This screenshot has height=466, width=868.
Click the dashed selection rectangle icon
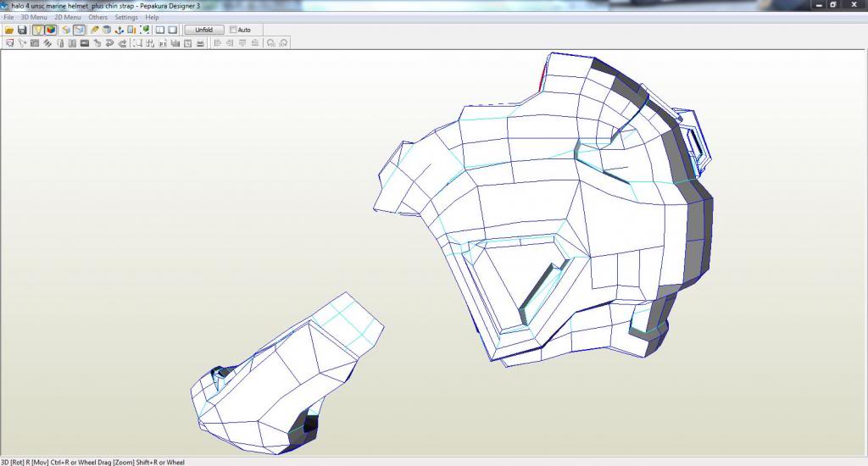[x=137, y=43]
